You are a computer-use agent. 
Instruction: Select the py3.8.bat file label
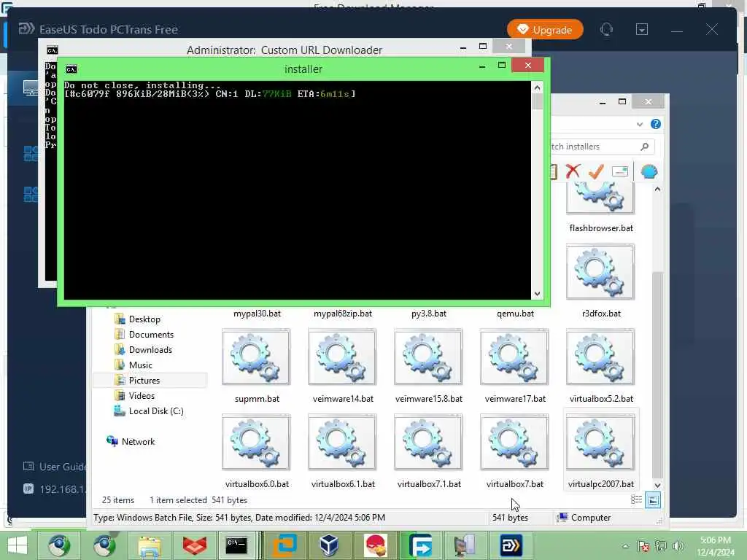[x=429, y=314]
